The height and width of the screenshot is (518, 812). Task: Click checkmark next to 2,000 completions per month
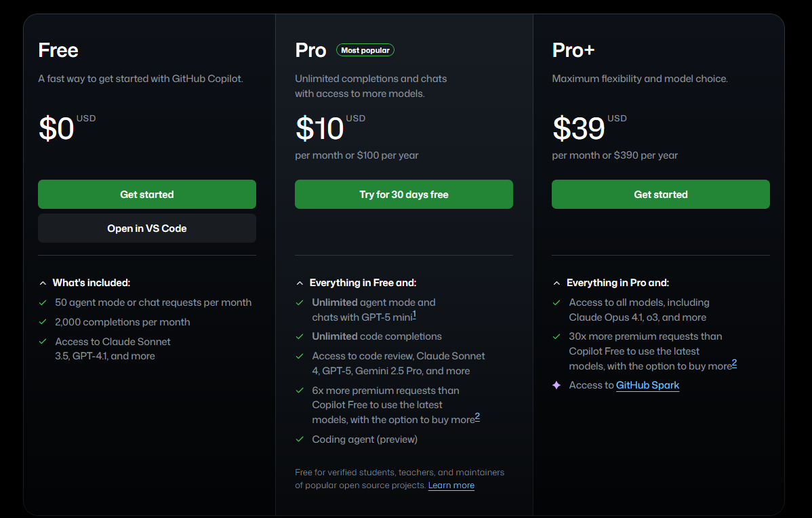coord(43,321)
